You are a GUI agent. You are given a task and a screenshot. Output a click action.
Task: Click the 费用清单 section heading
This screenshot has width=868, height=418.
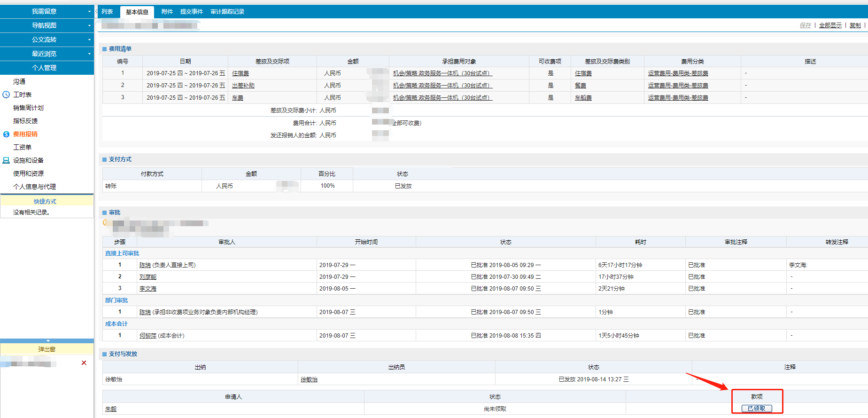[x=120, y=49]
